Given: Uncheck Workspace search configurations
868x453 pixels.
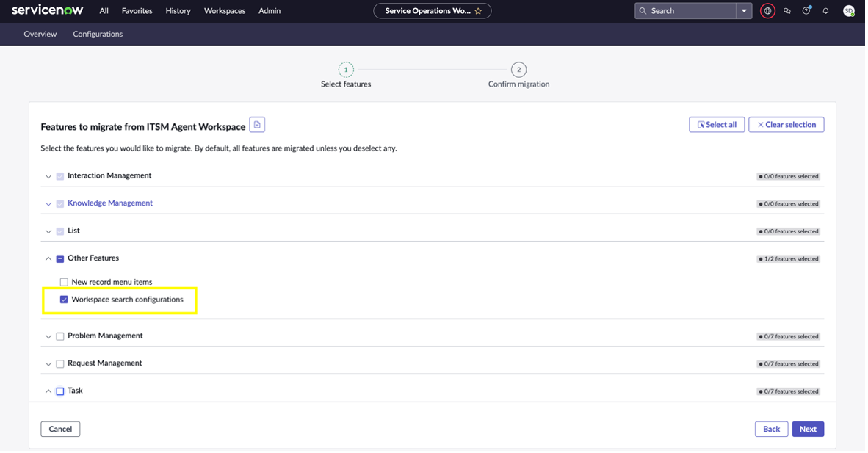Looking at the screenshot, I should pos(64,300).
